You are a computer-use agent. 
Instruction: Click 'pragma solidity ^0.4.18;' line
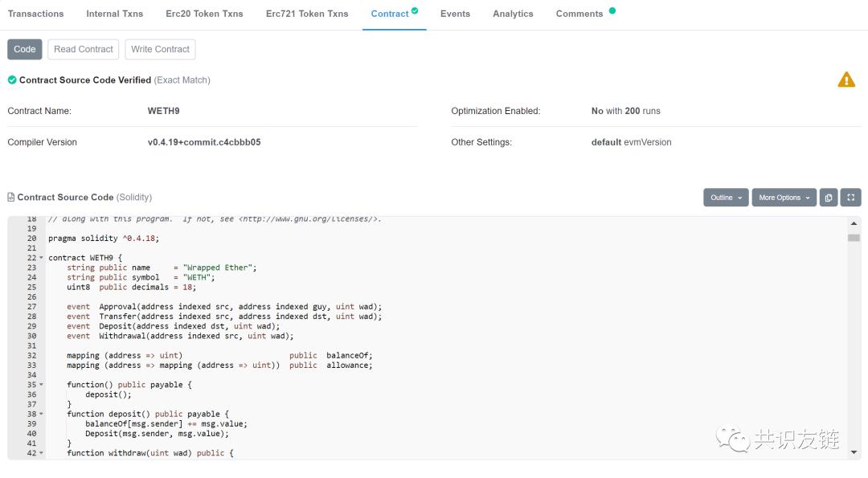tap(104, 239)
